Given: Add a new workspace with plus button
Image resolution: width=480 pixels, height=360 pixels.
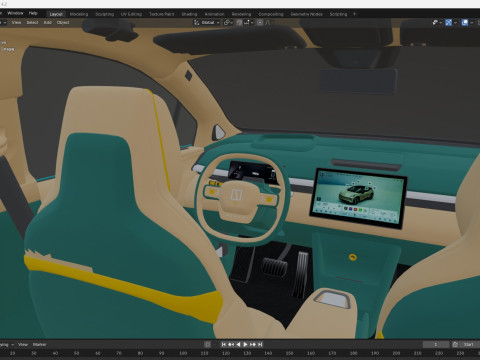Looking at the screenshot, I should [x=354, y=14].
